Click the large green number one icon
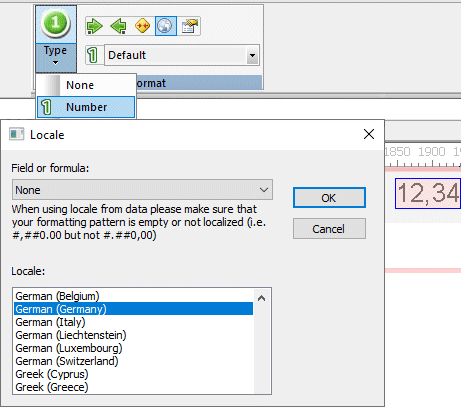The image size is (461, 408). point(56,24)
